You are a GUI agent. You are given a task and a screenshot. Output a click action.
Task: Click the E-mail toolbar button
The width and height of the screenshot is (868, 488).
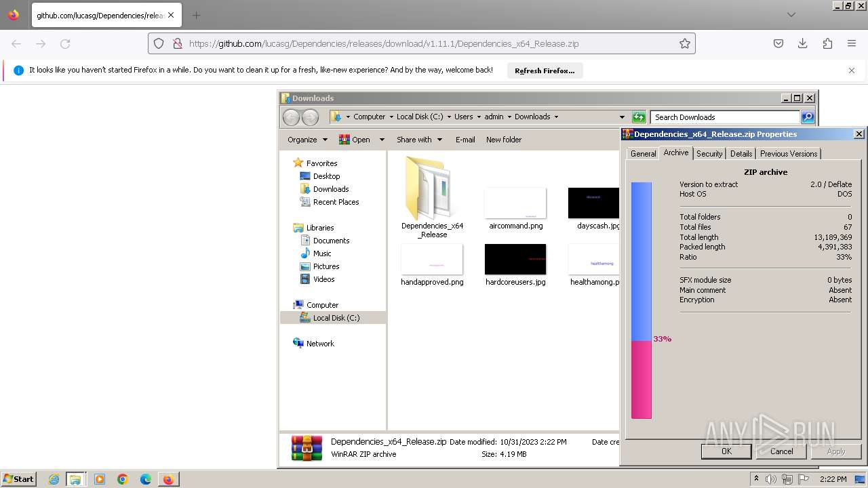pos(465,140)
